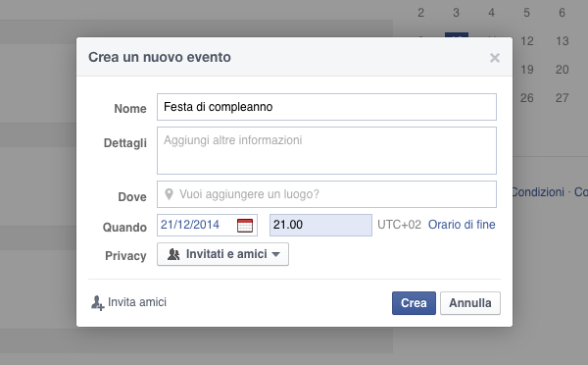Select day 4 in the background calendar
Screen dimensions: 588x365
click(x=491, y=13)
